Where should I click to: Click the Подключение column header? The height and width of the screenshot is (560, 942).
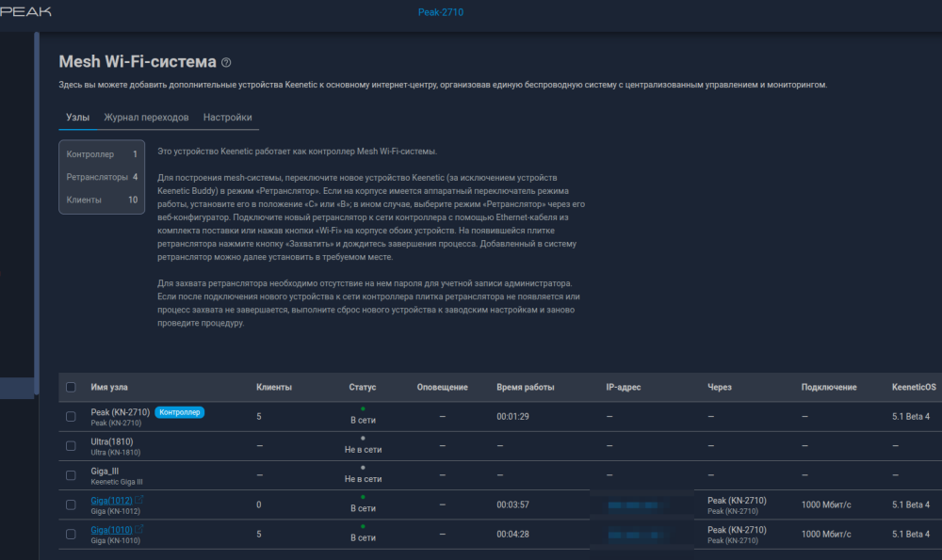pyautogui.click(x=828, y=387)
